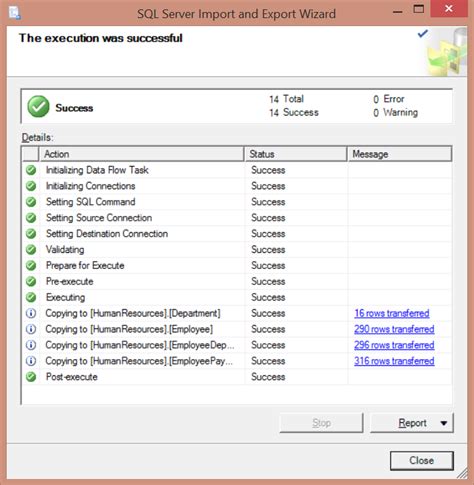
Task: Select the Initializing Connections row
Action: [237, 186]
